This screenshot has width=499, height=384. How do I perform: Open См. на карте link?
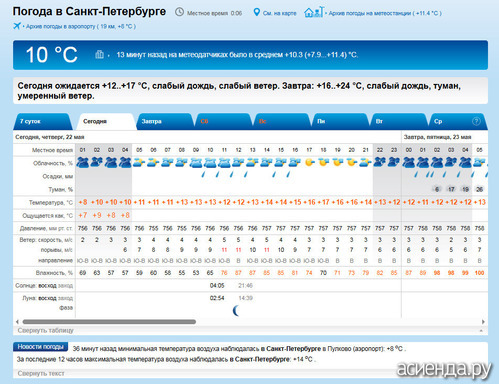tap(279, 13)
